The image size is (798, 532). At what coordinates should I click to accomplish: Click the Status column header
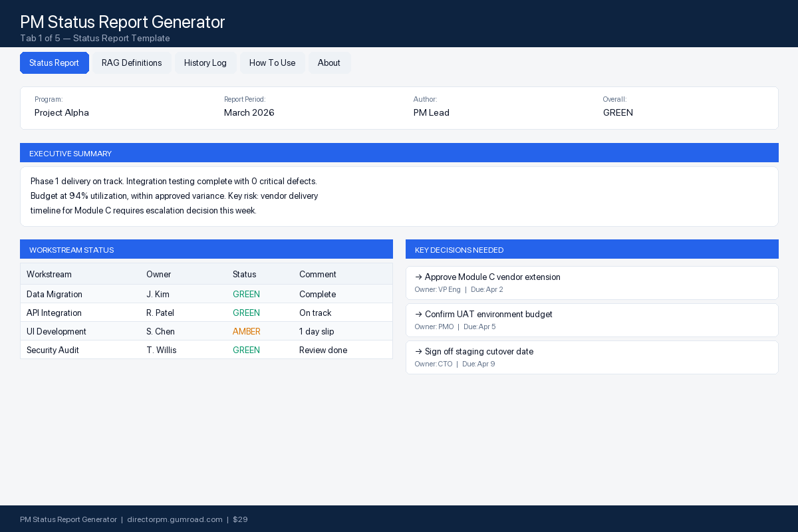[x=244, y=274]
